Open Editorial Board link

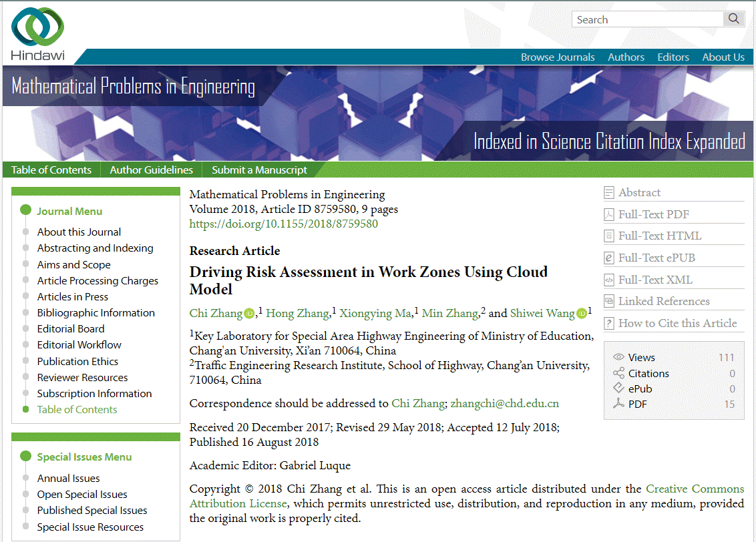(x=70, y=328)
